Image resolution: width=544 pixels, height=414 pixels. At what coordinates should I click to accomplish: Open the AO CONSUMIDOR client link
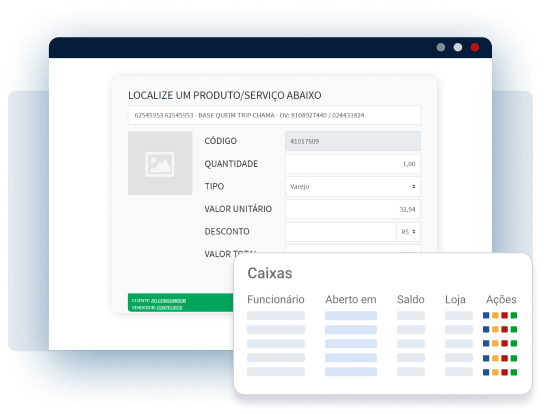(x=168, y=301)
